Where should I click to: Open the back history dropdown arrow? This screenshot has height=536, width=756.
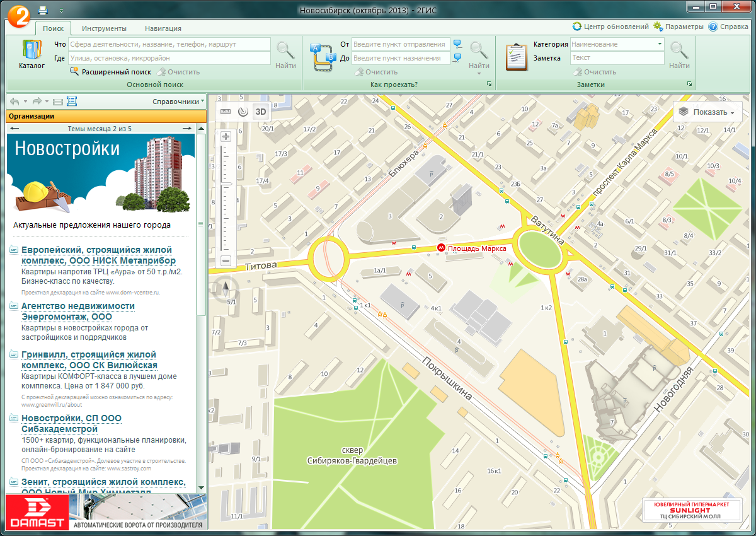coord(25,102)
